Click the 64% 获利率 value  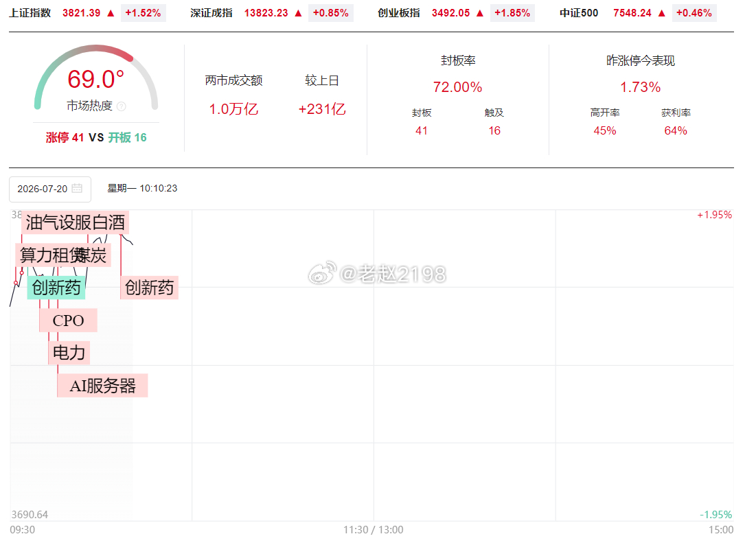click(x=676, y=130)
